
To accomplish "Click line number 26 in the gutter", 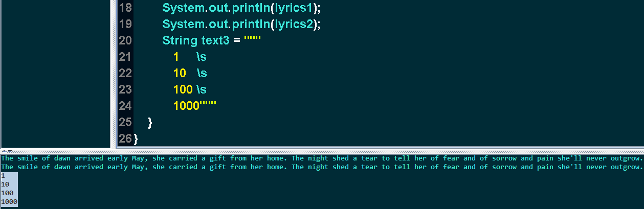I will pyautogui.click(x=125, y=138).
